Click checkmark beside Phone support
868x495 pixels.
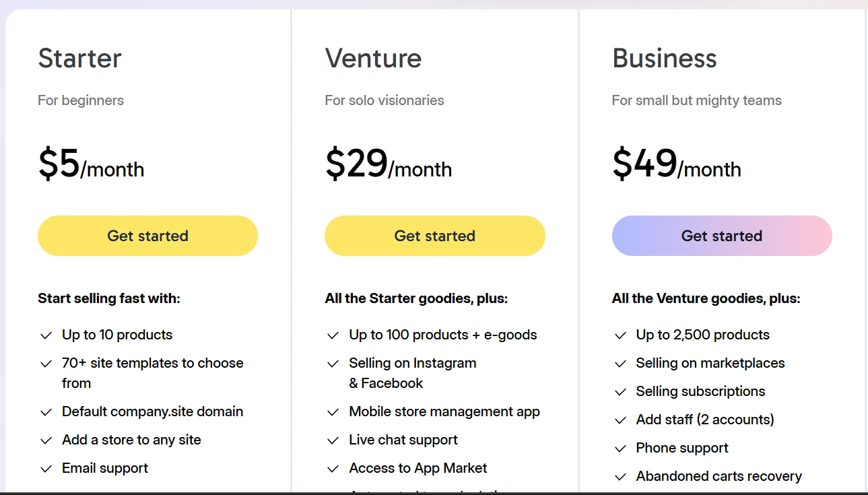[x=620, y=449]
